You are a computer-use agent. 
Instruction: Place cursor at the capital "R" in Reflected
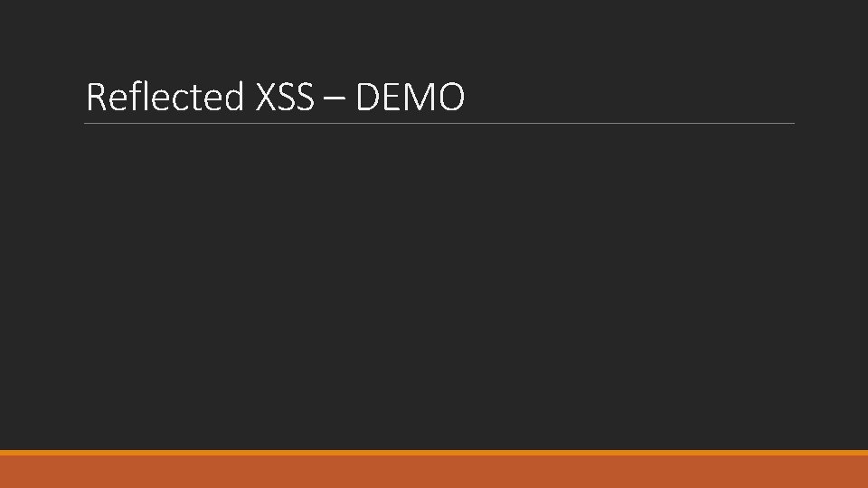click(x=97, y=97)
